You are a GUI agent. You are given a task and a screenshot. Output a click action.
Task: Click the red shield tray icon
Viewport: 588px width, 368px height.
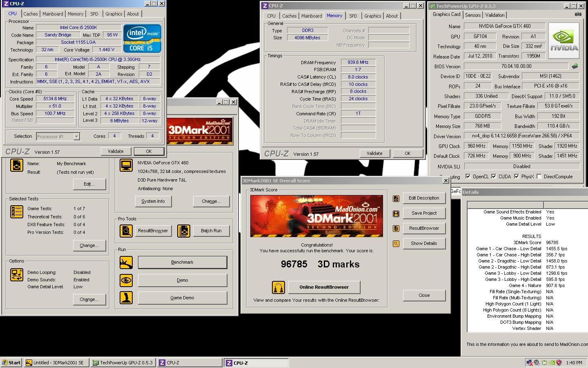(559, 363)
